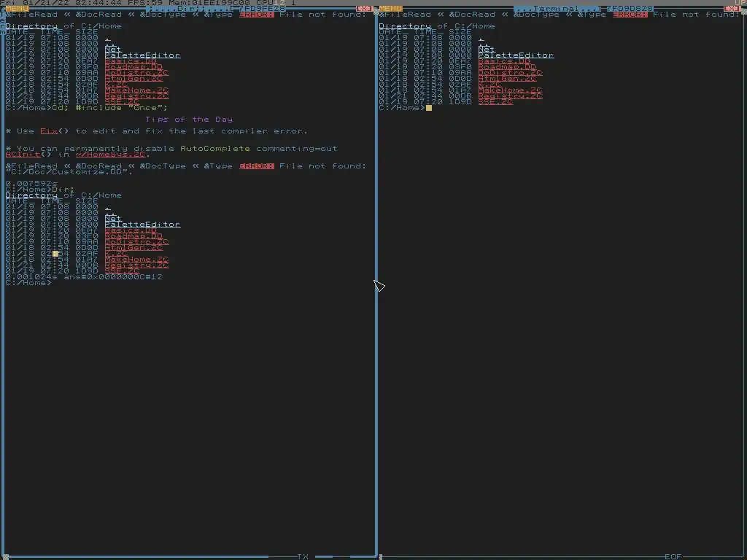Click Directory header in Terminal window
This screenshot has width=747, height=560.
pos(405,26)
